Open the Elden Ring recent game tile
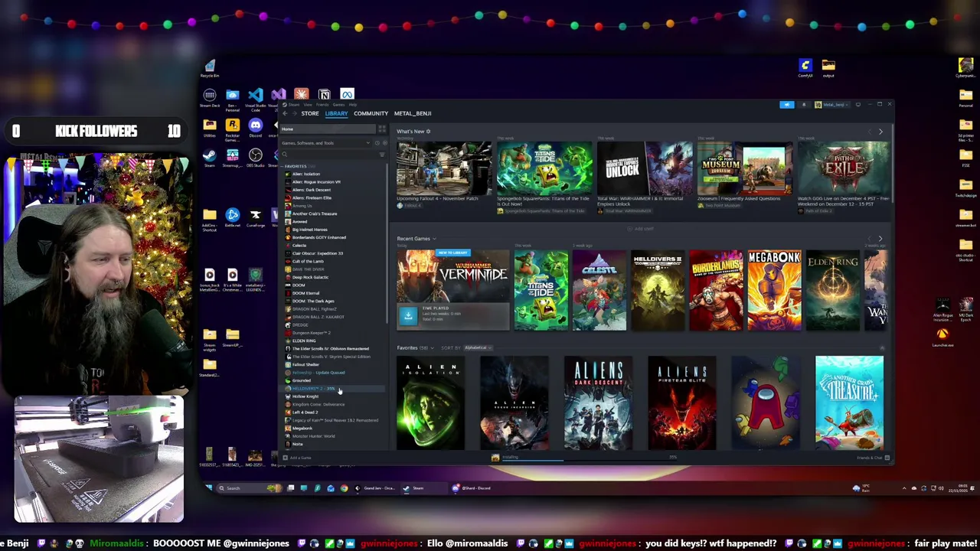The width and height of the screenshot is (980, 551). click(x=832, y=291)
